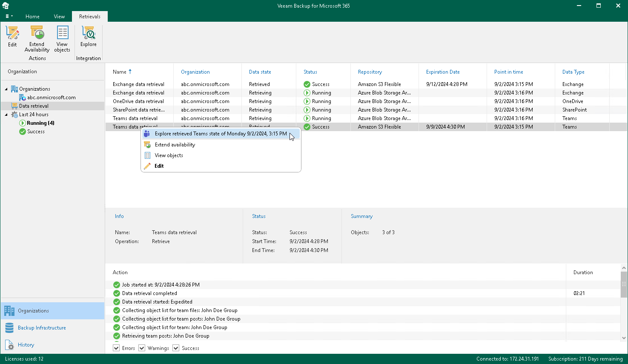
Task: Click the action log scrollbar thumb
Action: pyautogui.click(x=624, y=284)
